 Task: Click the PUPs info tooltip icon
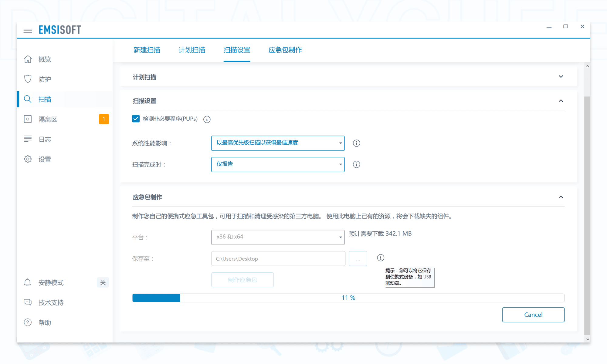[x=207, y=119]
